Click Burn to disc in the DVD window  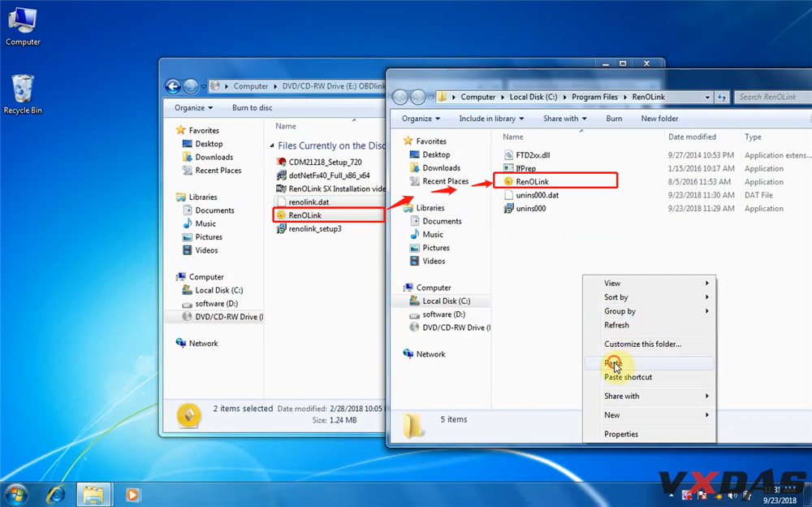click(x=253, y=108)
